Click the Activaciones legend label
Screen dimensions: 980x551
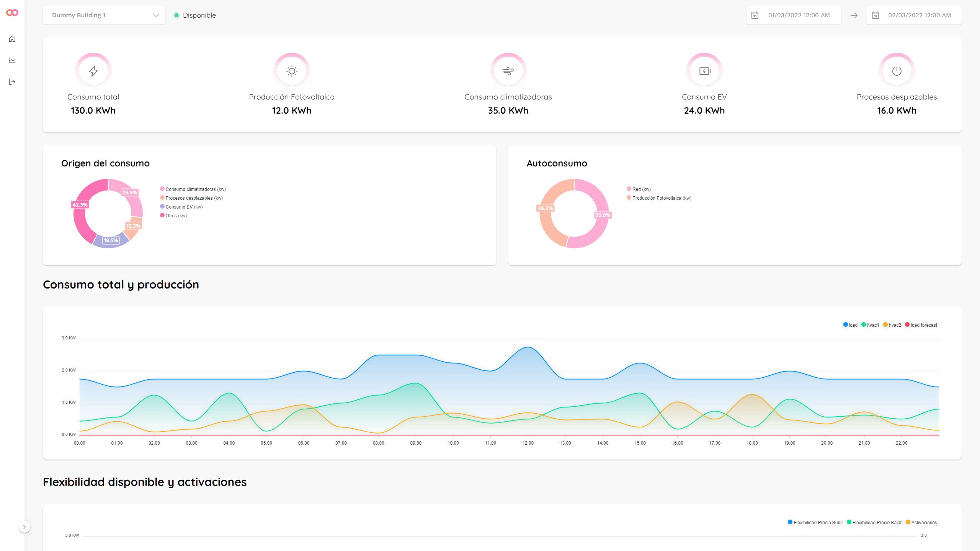click(924, 522)
